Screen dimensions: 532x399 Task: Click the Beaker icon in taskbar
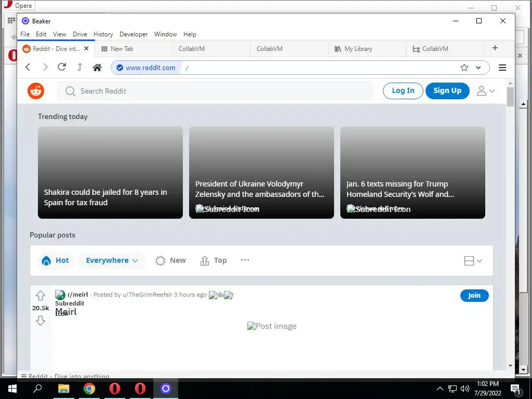(x=166, y=389)
